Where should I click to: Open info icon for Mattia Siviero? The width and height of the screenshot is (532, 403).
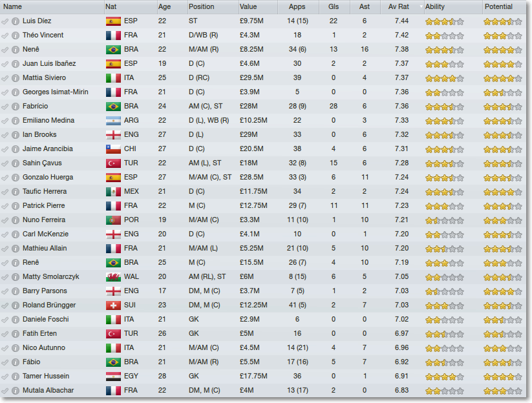click(16, 78)
